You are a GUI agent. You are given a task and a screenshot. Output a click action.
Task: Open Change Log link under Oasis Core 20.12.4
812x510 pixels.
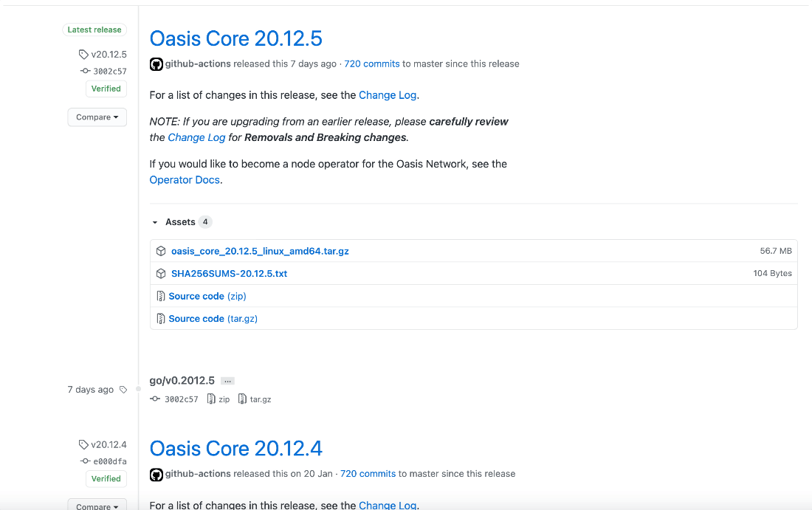pyautogui.click(x=388, y=505)
